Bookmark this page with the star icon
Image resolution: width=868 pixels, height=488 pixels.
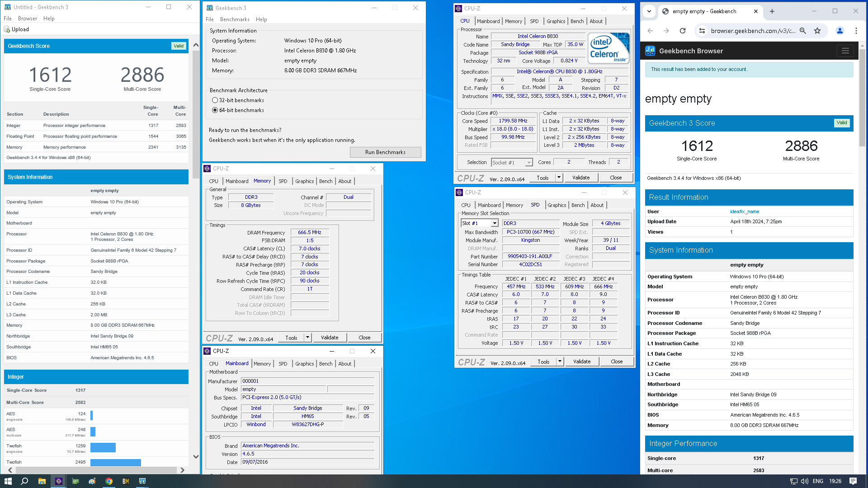[817, 31]
